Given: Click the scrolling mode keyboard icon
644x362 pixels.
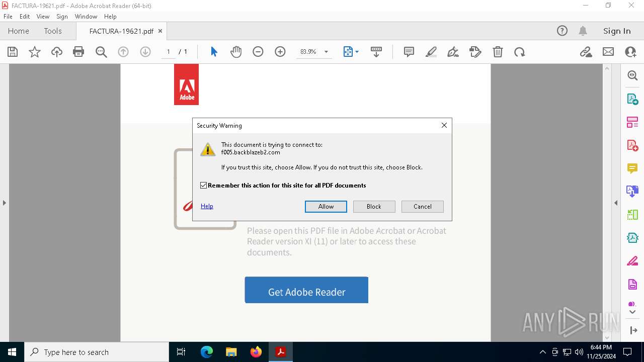Looking at the screenshot, I should point(376,52).
